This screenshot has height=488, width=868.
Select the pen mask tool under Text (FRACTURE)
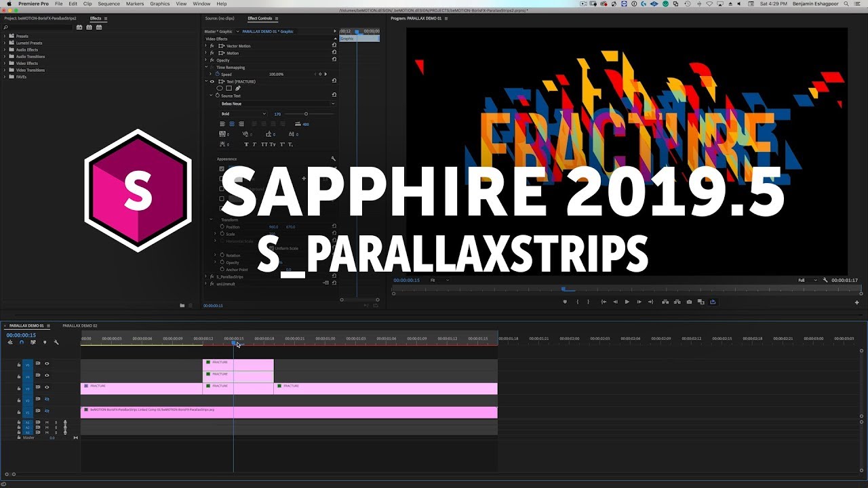[x=237, y=88]
